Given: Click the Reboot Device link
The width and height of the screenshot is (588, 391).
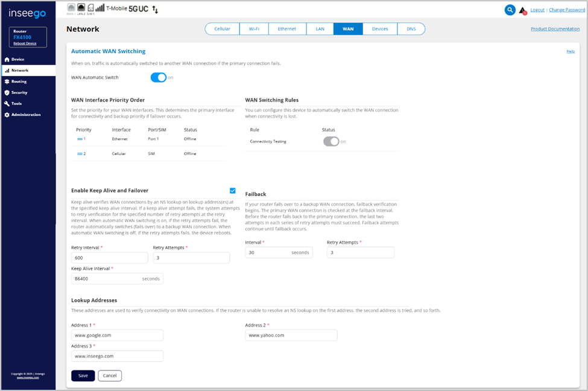Looking at the screenshot, I should click(25, 43).
